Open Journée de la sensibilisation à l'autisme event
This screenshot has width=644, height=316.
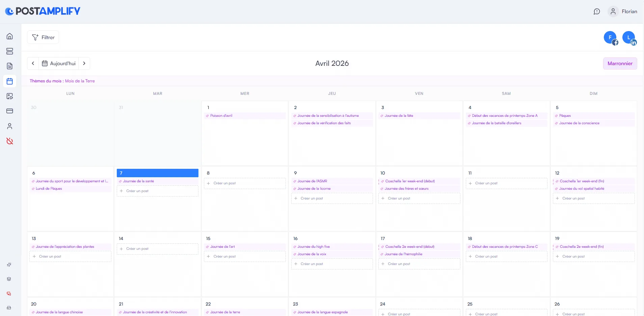click(x=332, y=116)
